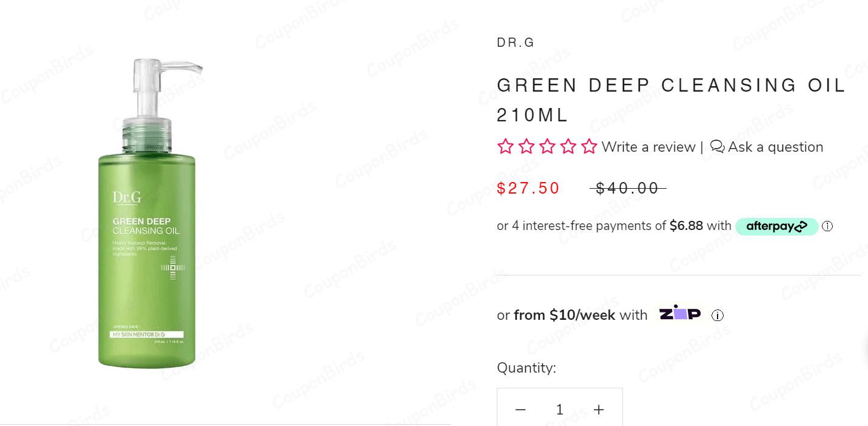Image resolution: width=868 pixels, height=426 pixels.
Task: Increase quantity with the plus button
Action: tap(599, 410)
